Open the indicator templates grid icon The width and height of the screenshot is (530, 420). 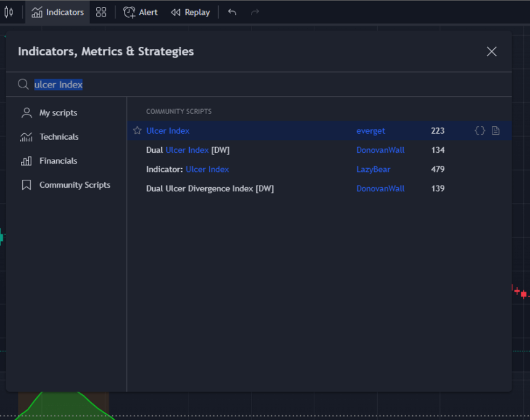[101, 12]
